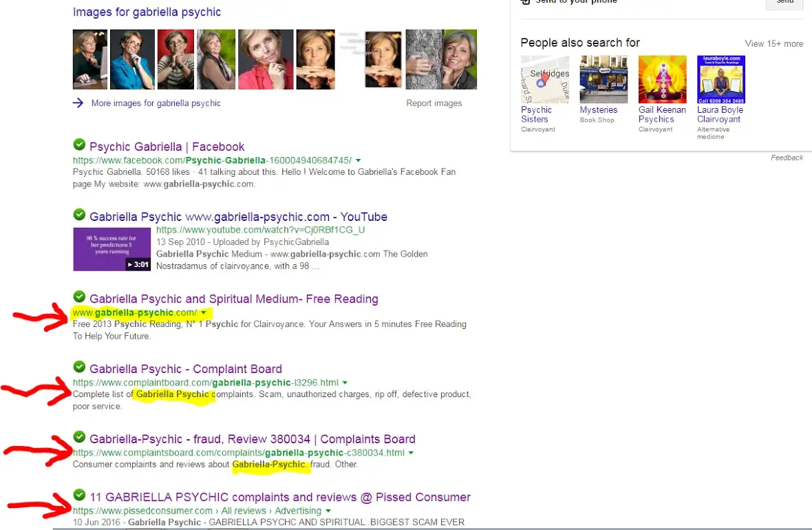Click checkmark icon beside Review 380034 result
This screenshot has width=812, height=530.
point(79,436)
